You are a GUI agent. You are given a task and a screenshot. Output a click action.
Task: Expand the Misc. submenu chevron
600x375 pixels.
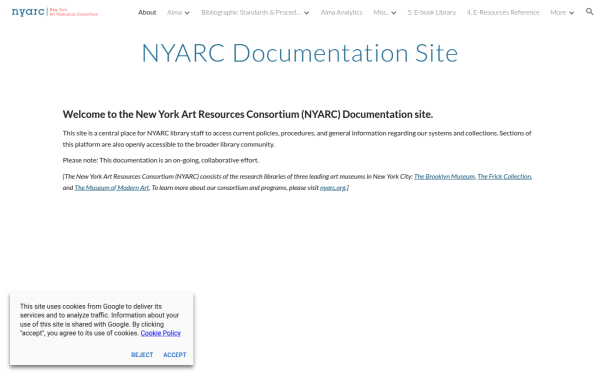click(393, 13)
